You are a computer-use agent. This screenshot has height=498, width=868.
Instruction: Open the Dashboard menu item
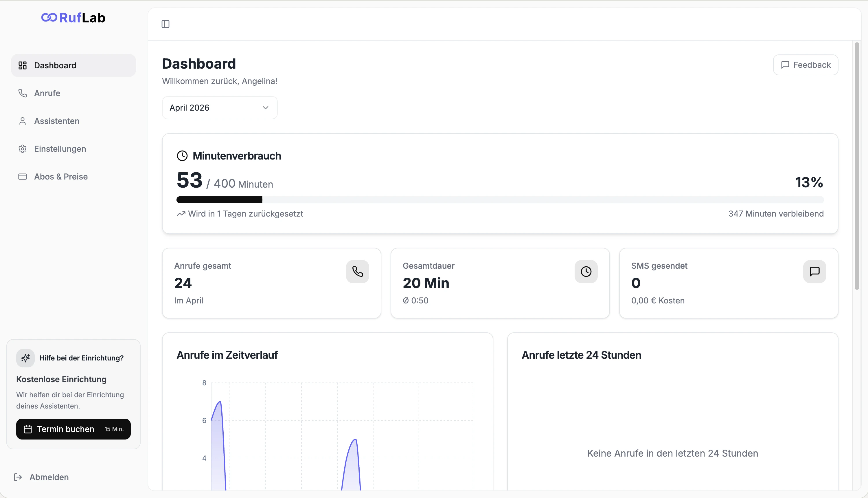click(x=73, y=65)
